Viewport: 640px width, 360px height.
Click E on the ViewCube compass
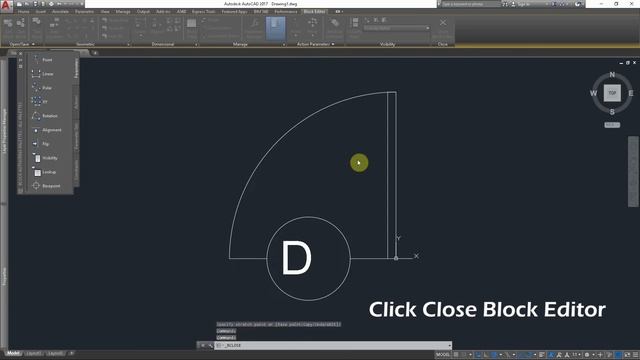pyautogui.click(x=631, y=93)
